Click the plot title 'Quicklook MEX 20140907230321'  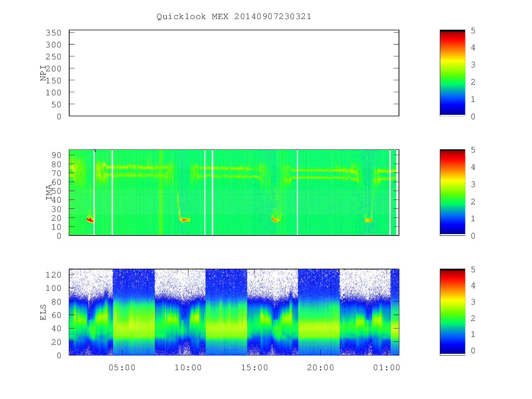pyautogui.click(x=234, y=16)
